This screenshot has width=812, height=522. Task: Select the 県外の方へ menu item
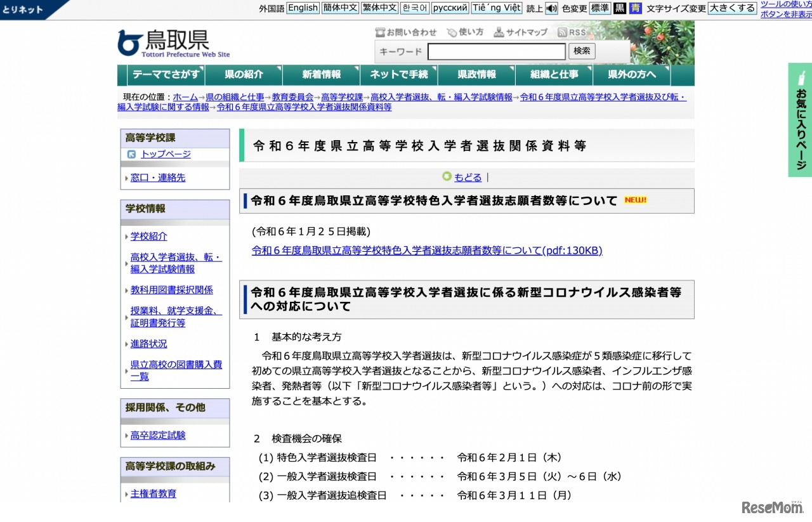631,74
